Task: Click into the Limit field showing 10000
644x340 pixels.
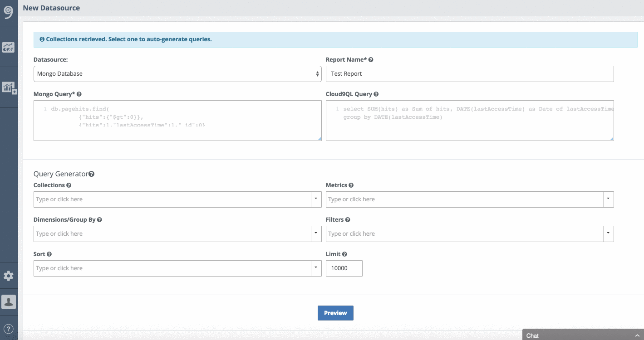Action: (344, 268)
